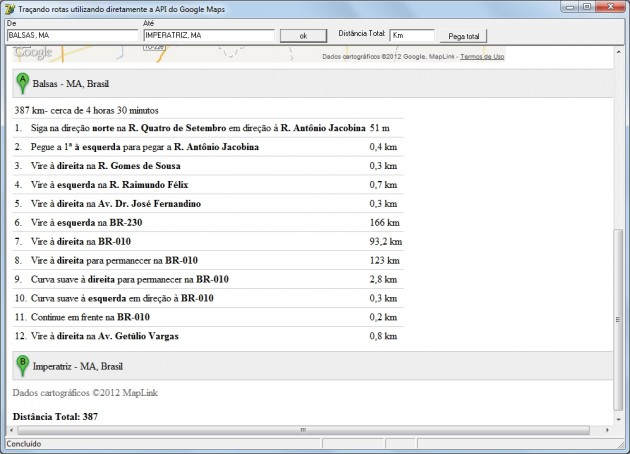The image size is (630, 454).
Task: Open the 'Termos de Uso' link
Action: click(x=482, y=57)
